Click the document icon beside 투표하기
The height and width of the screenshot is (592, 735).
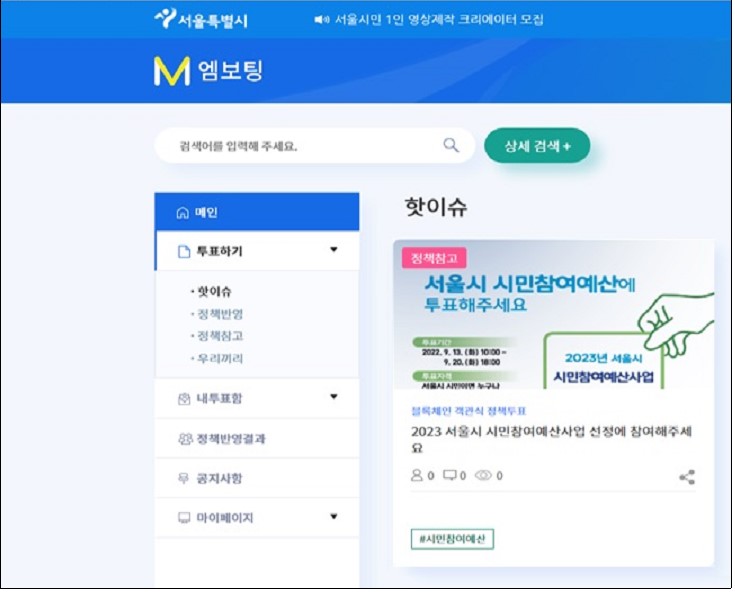click(x=184, y=252)
